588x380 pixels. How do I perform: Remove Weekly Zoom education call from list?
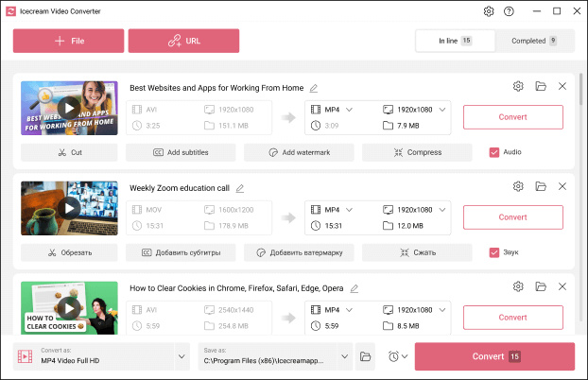coord(562,186)
